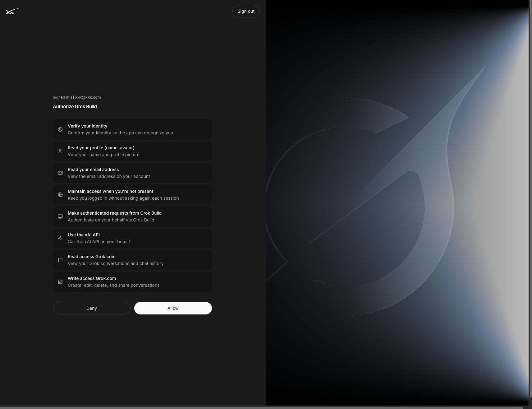
Task: Click 'View the email address on your account'
Action: click(x=109, y=176)
